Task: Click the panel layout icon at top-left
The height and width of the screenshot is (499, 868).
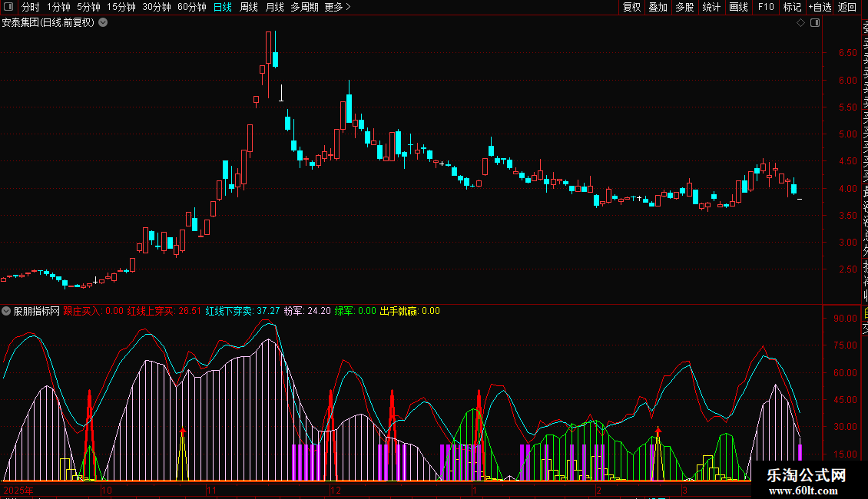Action: click(x=8, y=7)
